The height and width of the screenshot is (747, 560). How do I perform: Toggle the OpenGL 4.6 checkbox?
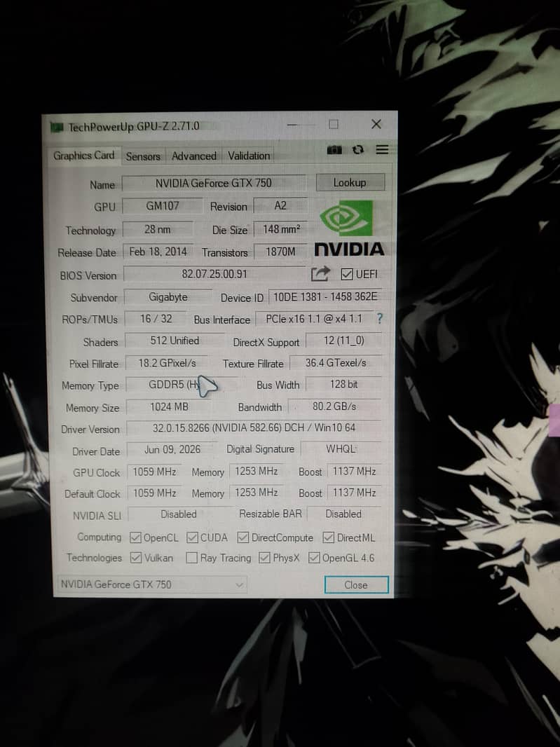click(314, 557)
